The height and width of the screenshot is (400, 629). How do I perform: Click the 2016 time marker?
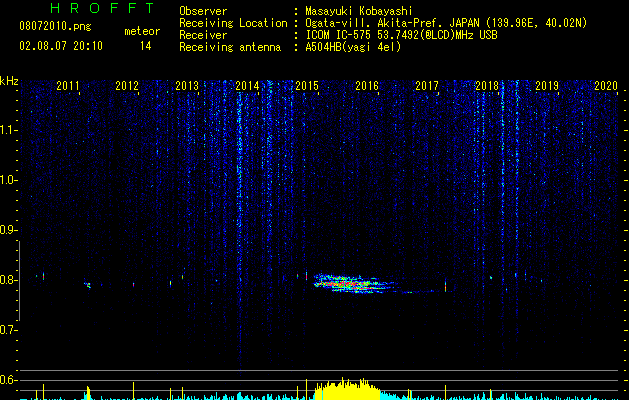click(x=367, y=86)
